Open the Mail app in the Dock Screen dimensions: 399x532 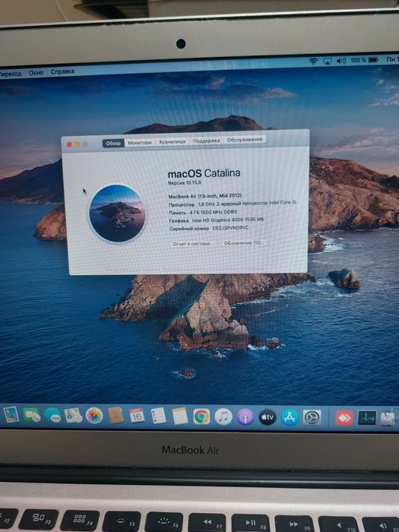(11, 414)
